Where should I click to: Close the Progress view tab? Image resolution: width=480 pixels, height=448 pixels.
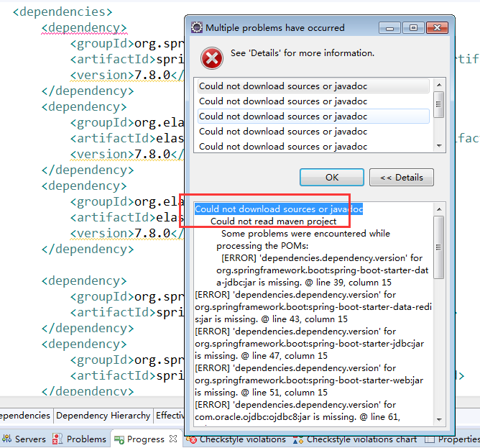(x=173, y=439)
